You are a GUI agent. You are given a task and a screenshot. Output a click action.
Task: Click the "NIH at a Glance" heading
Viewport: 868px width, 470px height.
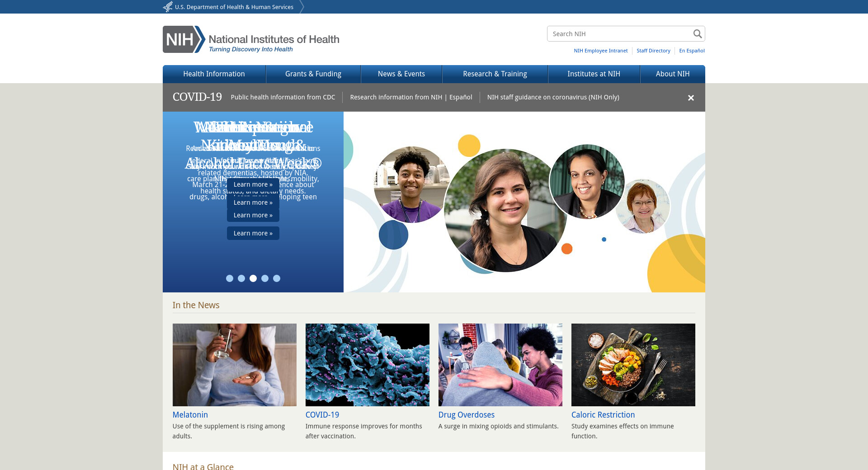coord(203,466)
